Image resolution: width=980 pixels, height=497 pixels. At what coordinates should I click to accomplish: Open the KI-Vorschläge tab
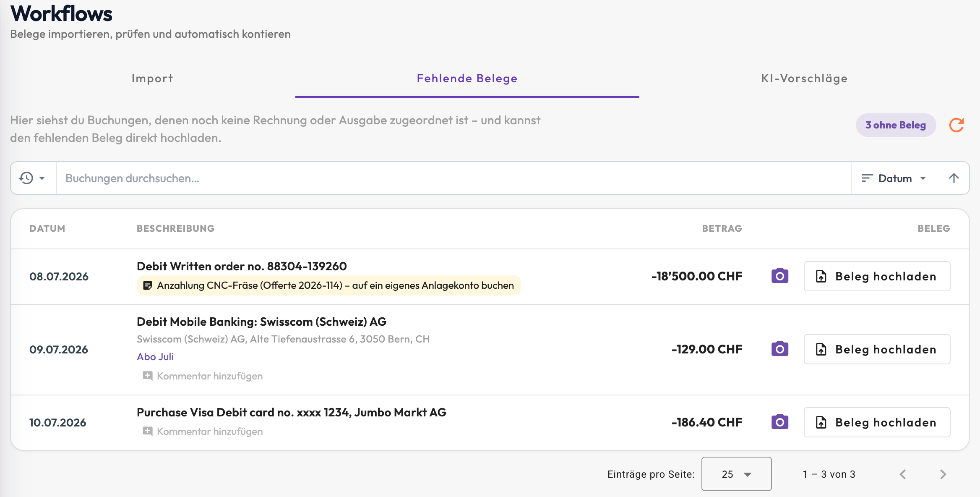click(x=804, y=78)
